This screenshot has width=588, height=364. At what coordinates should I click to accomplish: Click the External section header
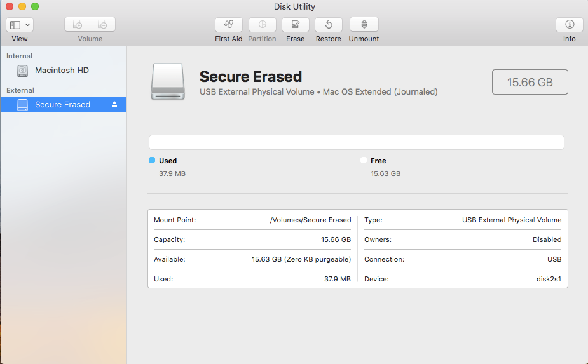pyautogui.click(x=20, y=90)
